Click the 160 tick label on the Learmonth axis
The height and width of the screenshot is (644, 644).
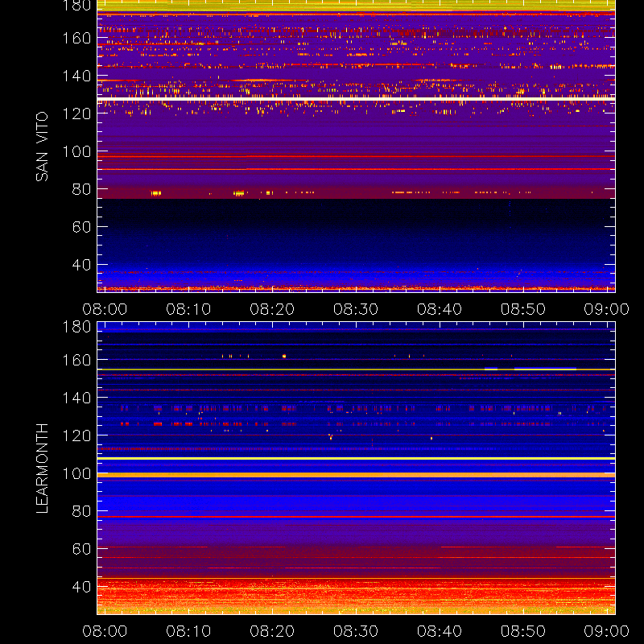(76, 360)
